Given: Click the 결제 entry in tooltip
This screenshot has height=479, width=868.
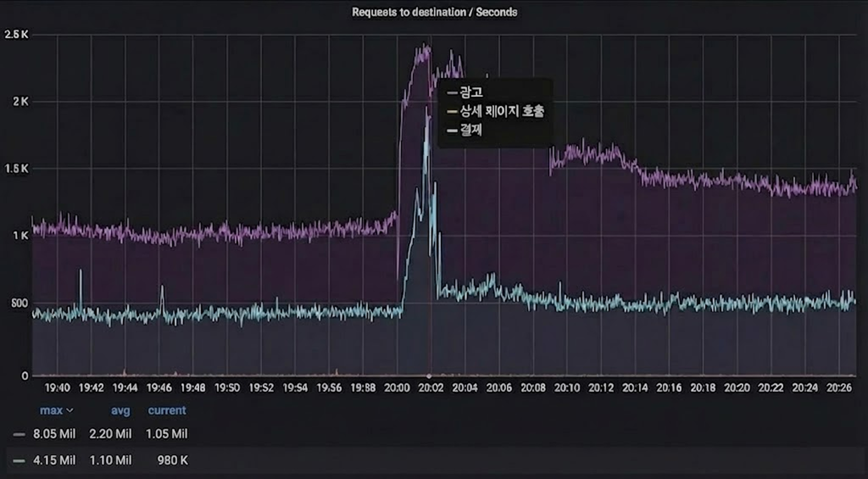Looking at the screenshot, I should (x=471, y=130).
